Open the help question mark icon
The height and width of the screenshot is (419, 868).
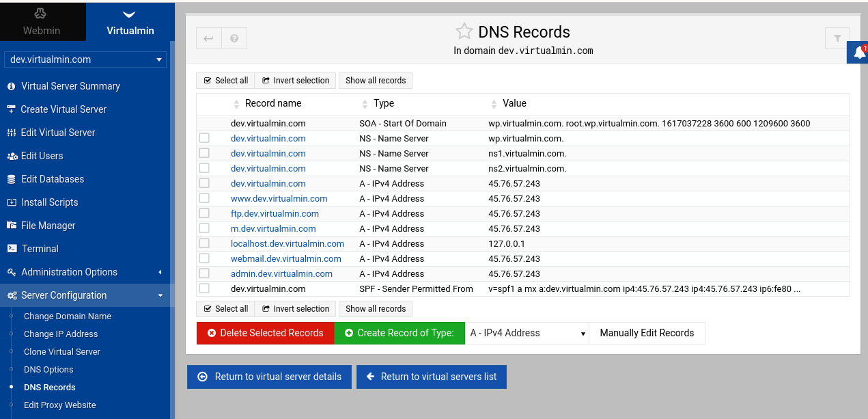[234, 39]
